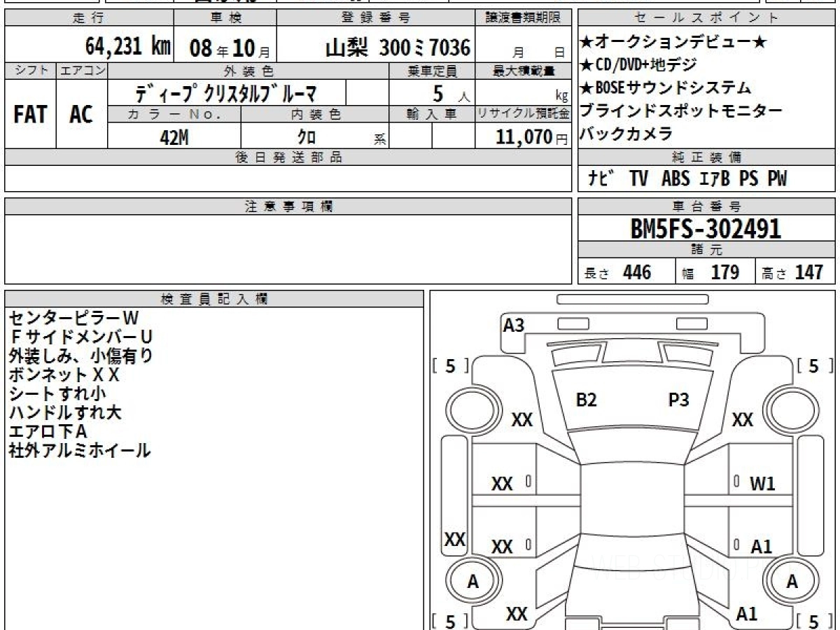Click chassis number BM5FS-302491

(x=706, y=228)
